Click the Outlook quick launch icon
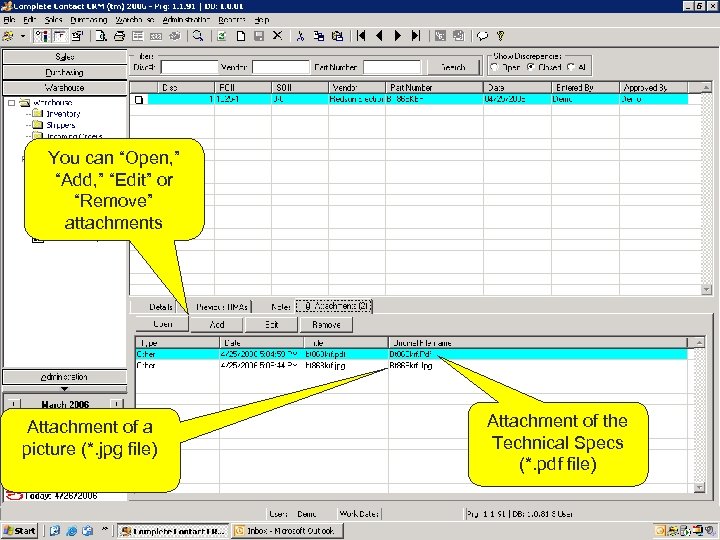Viewport: 720px width, 540px height. (x=88, y=531)
